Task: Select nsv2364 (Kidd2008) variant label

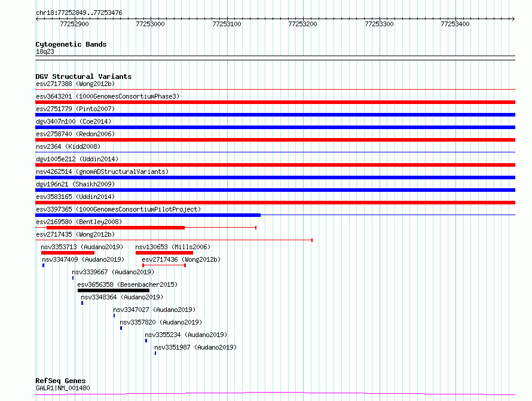Action: coord(68,146)
